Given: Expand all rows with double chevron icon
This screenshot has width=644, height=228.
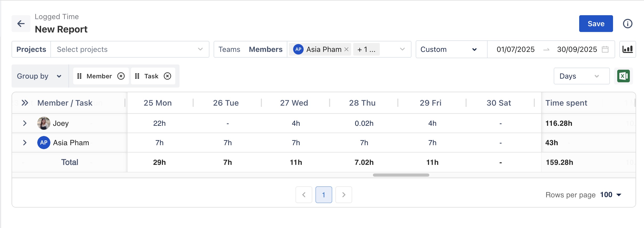Looking at the screenshot, I should click(x=25, y=103).
